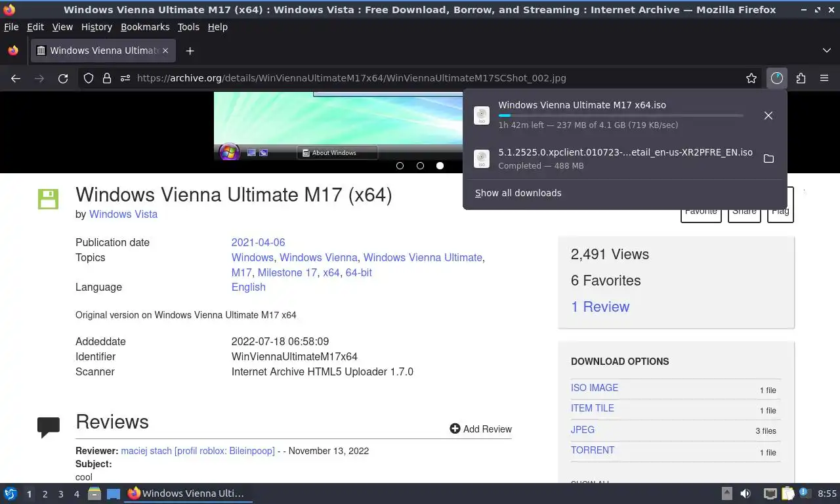View site security padlock info
Image resolution: width=840 pixels, height=504 pixels.
pyautogui.click(x=107, y=78)
